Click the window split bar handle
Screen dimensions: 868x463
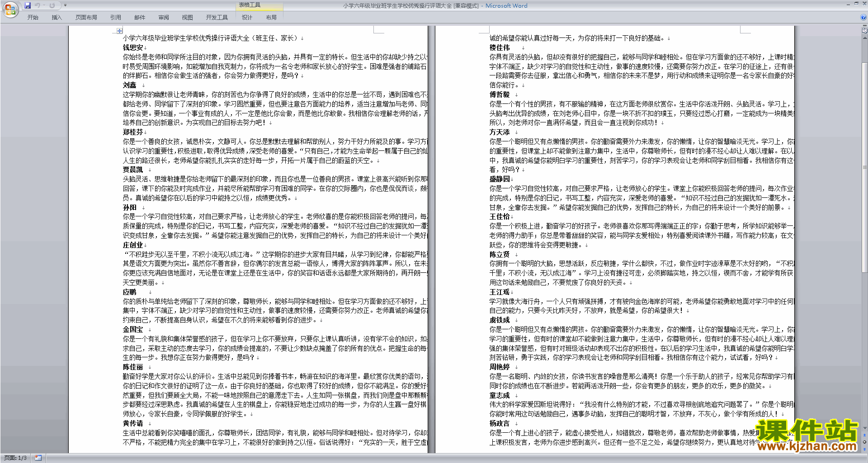point(865,26)
